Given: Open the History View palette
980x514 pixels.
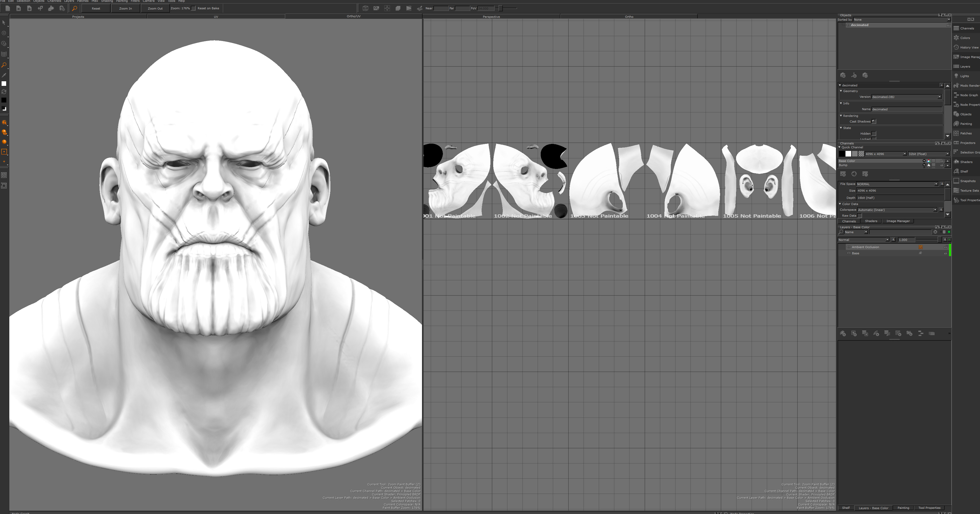Looking at the screenshot, I should [x=966, y=47].
